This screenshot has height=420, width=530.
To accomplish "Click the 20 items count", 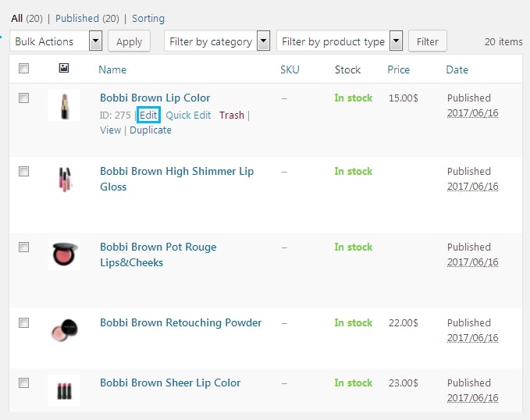I will (503, 41).
